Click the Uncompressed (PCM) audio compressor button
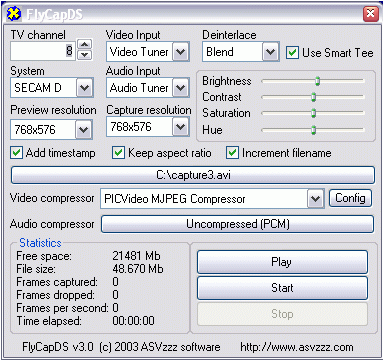383x360 pixels. point(237,224)
